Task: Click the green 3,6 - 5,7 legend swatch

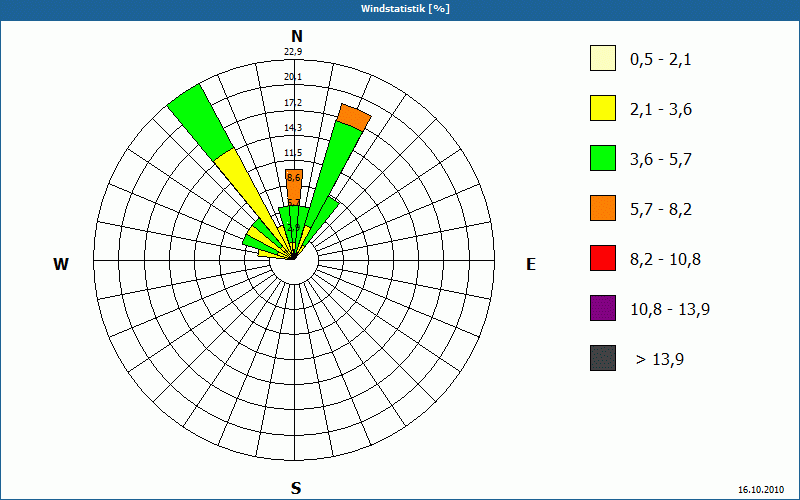Action: [603, 158]
